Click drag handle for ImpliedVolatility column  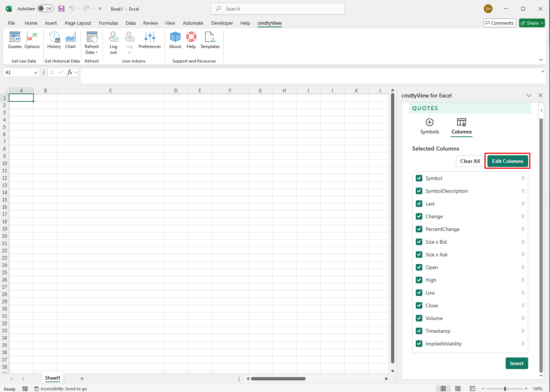523,344
